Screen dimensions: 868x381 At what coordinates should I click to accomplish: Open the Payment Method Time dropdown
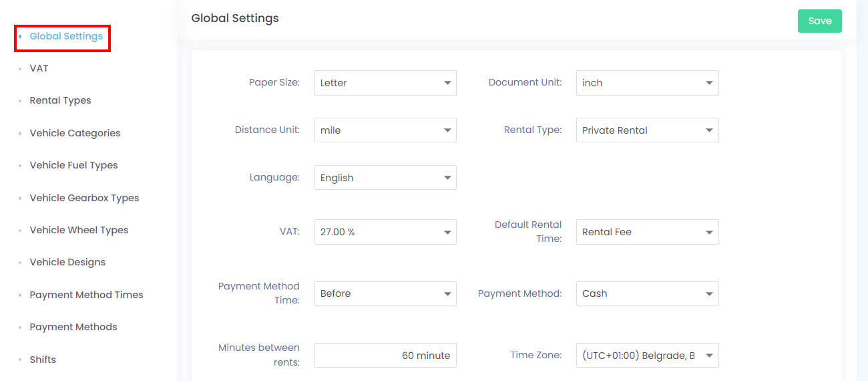click(385, 293)
